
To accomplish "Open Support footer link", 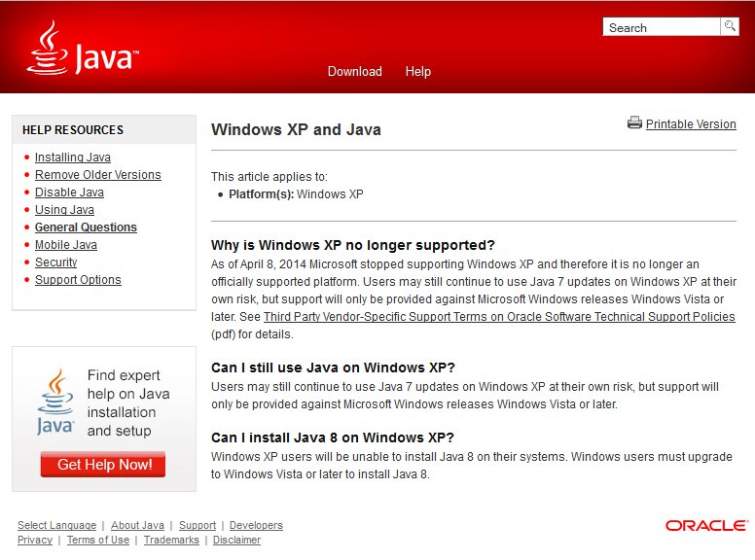I will (x=198, y=525).
